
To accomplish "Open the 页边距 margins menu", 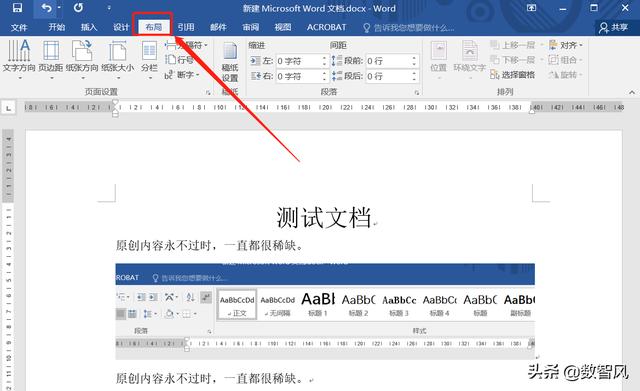I will point(51,58).
